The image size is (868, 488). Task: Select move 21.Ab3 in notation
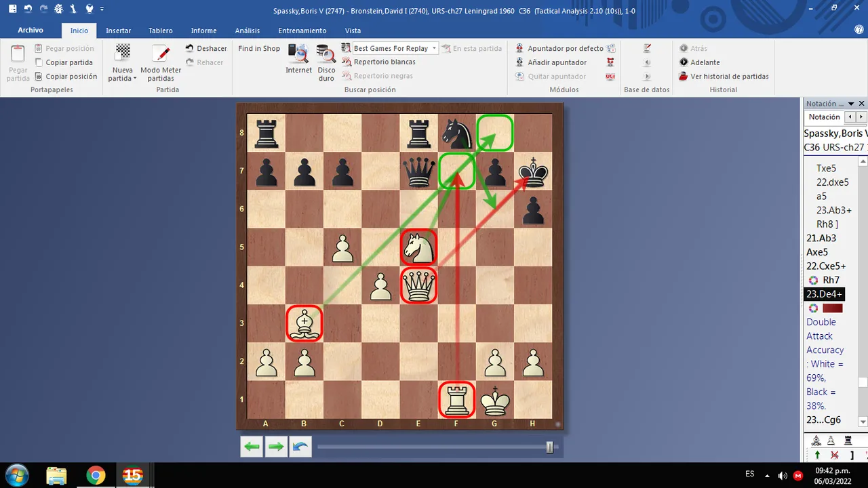pyautogui.click(x=821, y=238)
